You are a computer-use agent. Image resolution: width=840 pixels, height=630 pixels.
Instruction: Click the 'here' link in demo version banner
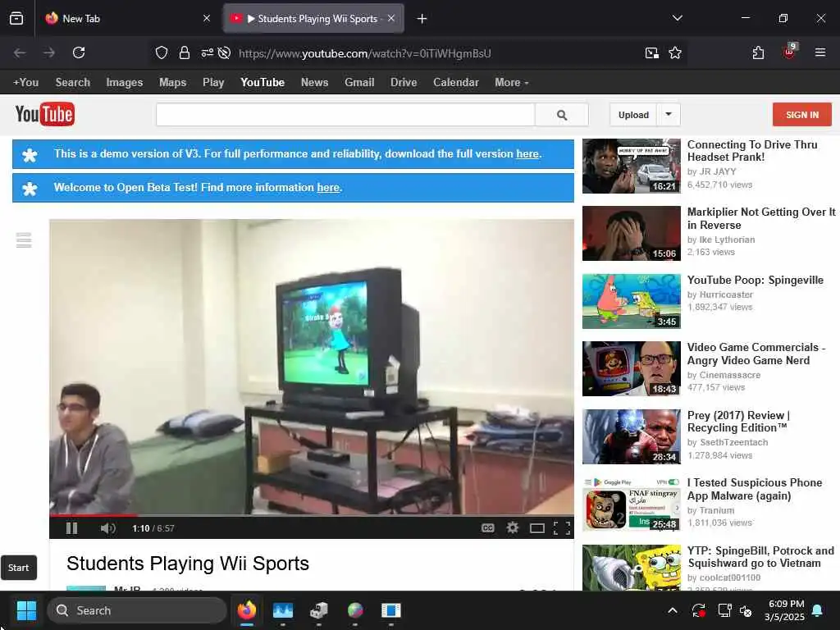point(527,153)
